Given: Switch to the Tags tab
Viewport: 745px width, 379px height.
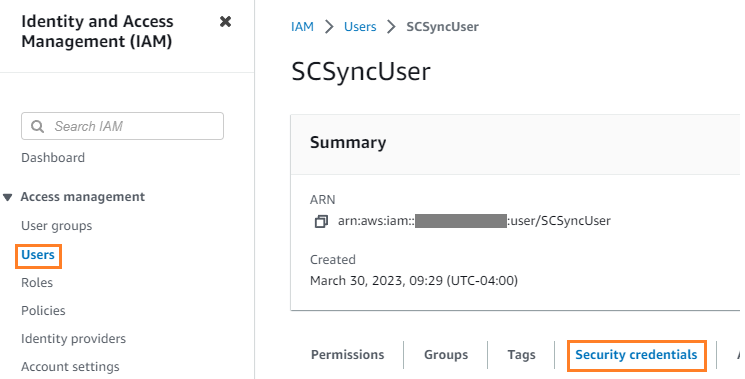Looking at the screenshot, I should 521,355.
